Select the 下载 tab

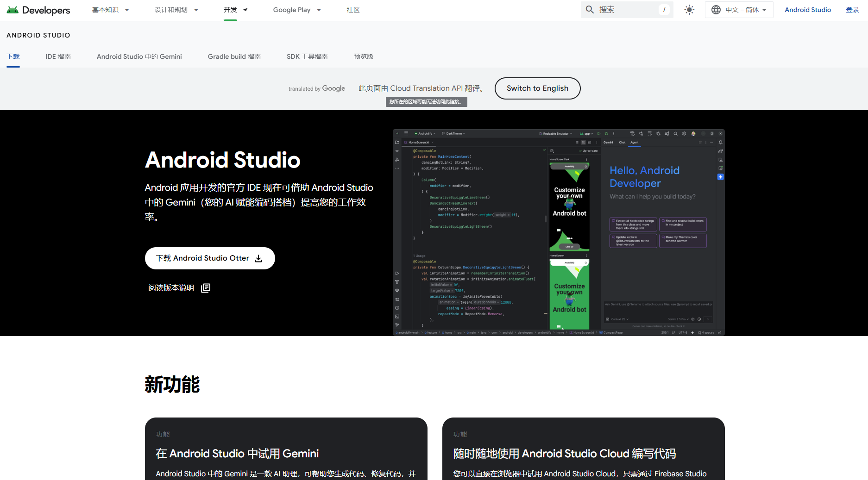pyautogui.click(x=13, y=56)
